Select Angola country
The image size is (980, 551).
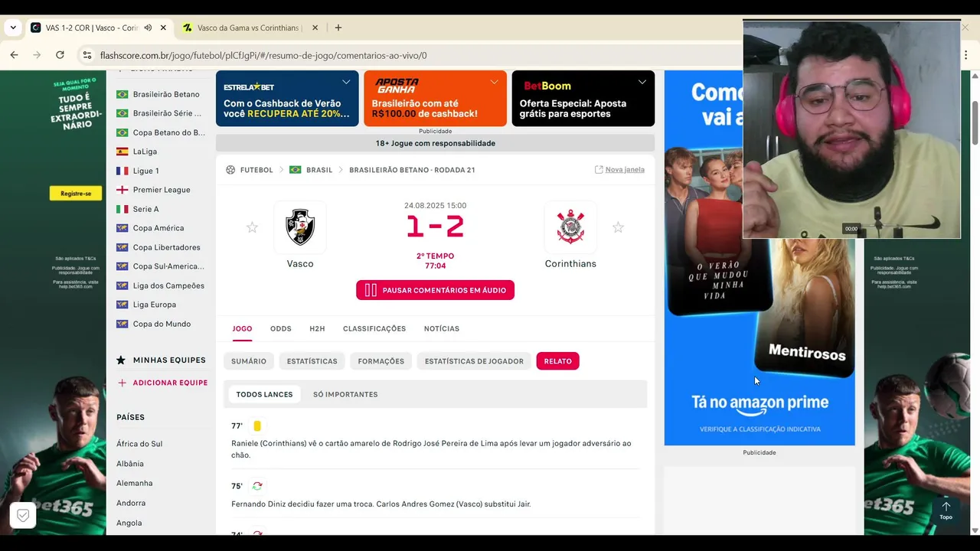(x=129, y=523)
